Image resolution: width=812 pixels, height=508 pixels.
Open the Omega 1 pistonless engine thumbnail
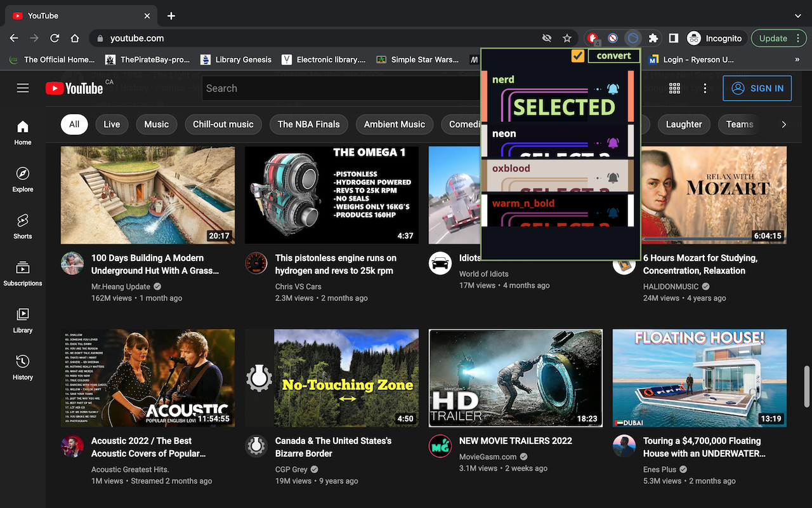[332, 196]
